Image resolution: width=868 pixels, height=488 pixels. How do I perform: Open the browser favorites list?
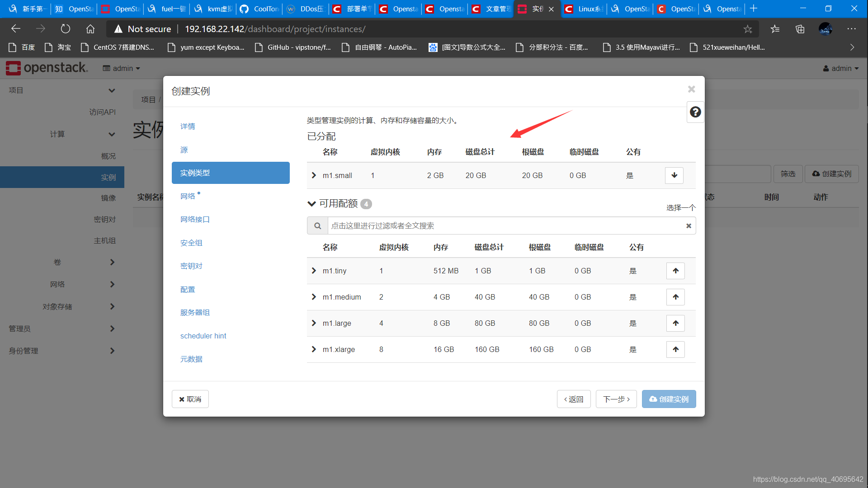click(x=775, y=29)
